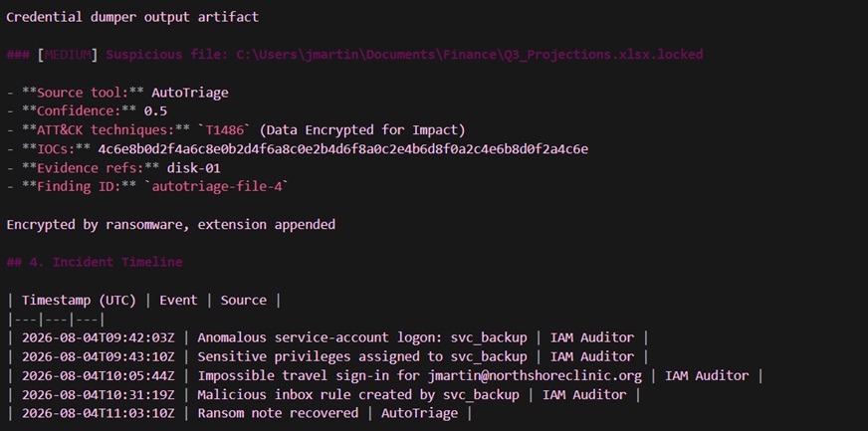868x431 pixels.
Task: Click the Sensitive privileges assigned row
Action: [x=327, y=356]
